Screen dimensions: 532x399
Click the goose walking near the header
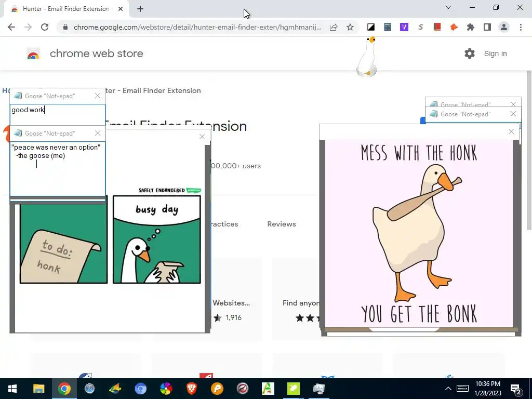click(367, 57)
